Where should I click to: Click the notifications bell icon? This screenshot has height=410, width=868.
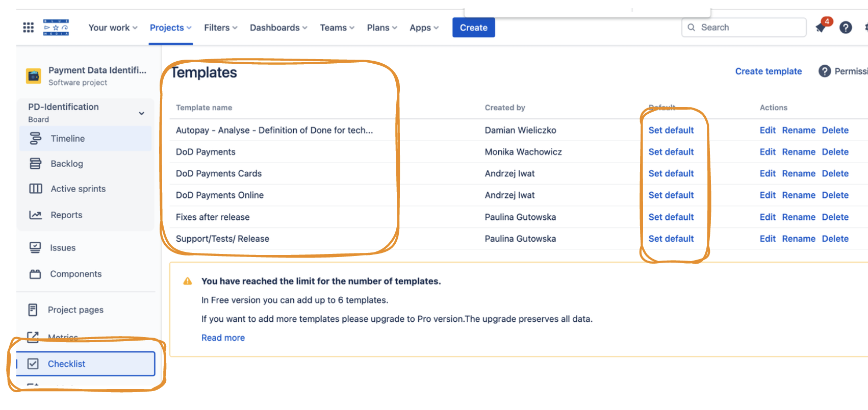pyautogui.click(x=822, y=28)
